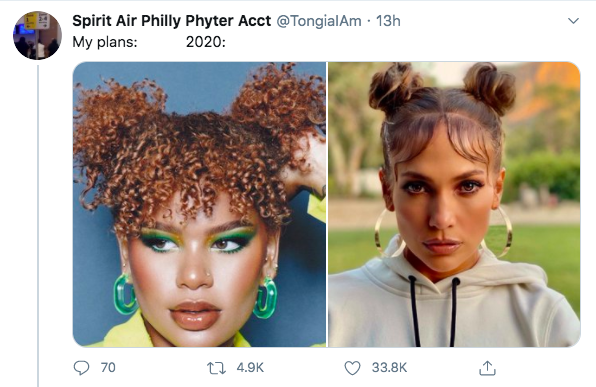Click the "2020:" text in tweet

click(x=206, y=42)
